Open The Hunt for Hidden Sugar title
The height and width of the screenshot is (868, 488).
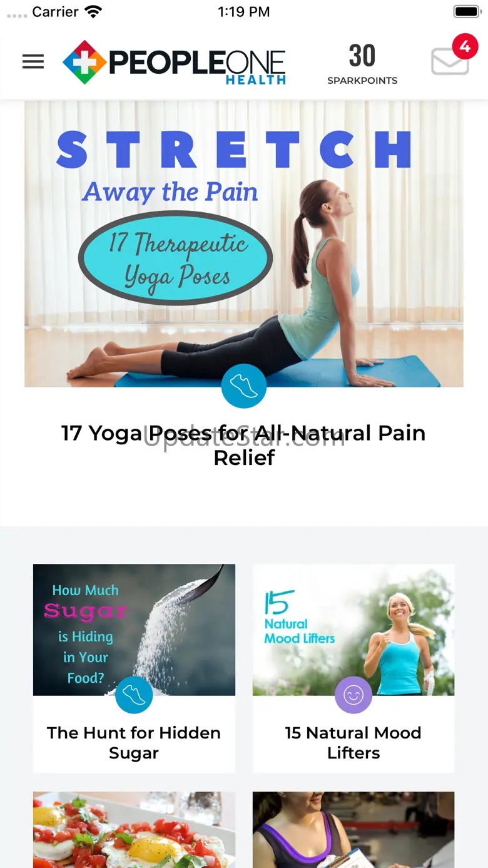tap(134, 743)
